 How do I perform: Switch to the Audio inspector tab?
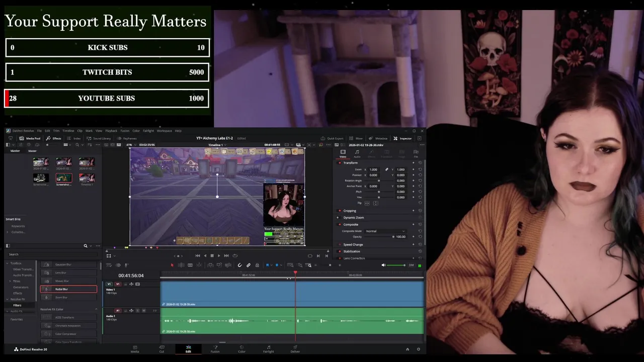357,153
